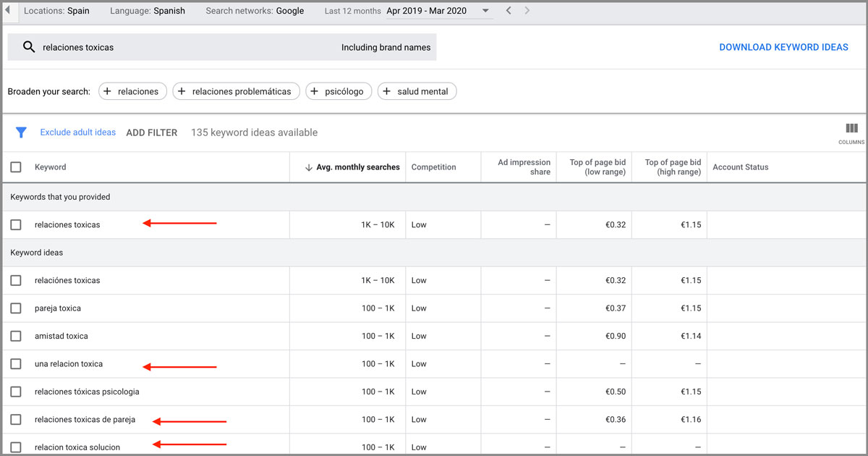Viewport: 868px width, 456px height.
Task: Click Add Filter
Action: tap(151, 132)
